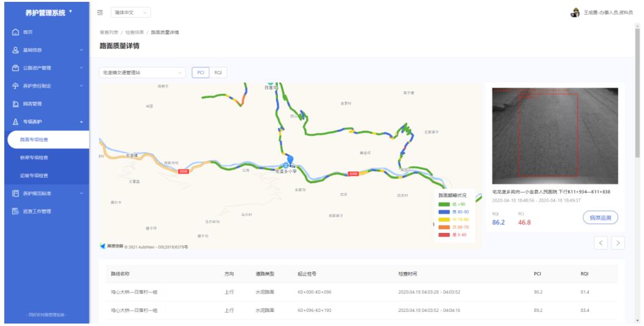
Task: Click the 病害管理 icon in sidebar
Action: tap(15, 104)
